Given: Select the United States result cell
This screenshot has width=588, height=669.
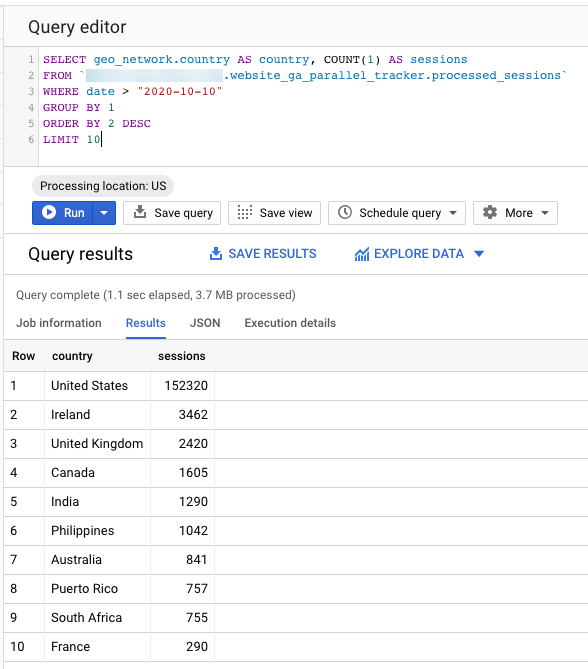Looking at the screenshot, I should pyautogui.click(x=97, y=386).
